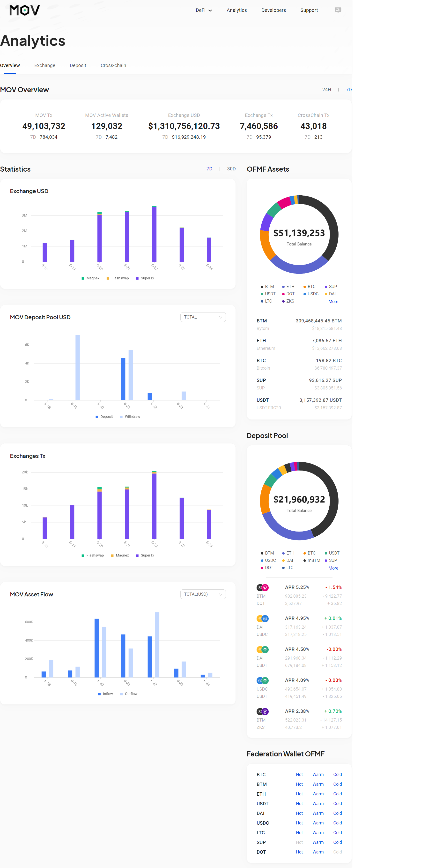Viewport: 443px width, 868px height.
Task: Open the Cold wallet link for BTC
Action: [x=337, y=774]
